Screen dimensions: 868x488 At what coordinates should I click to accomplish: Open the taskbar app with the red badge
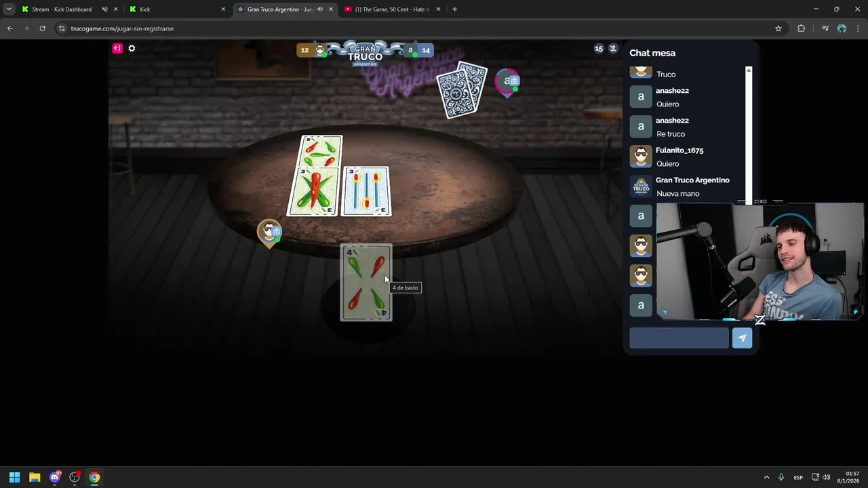75,477
